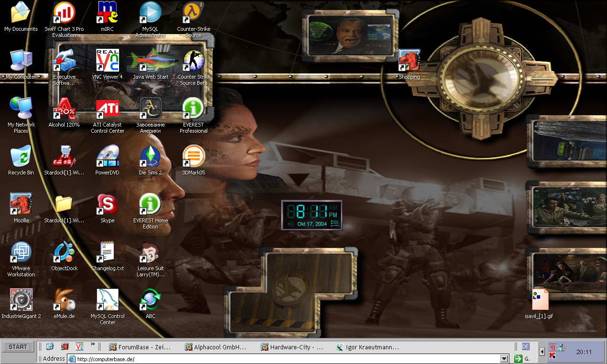The image size is (607, 364).
Task: Launch Die Sims 2
Action: pos(150,160)
